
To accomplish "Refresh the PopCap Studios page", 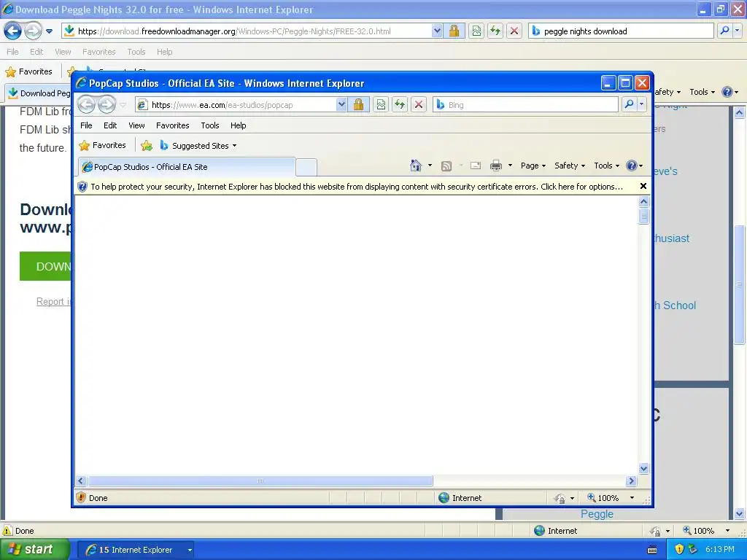I will tap(400, 105).
